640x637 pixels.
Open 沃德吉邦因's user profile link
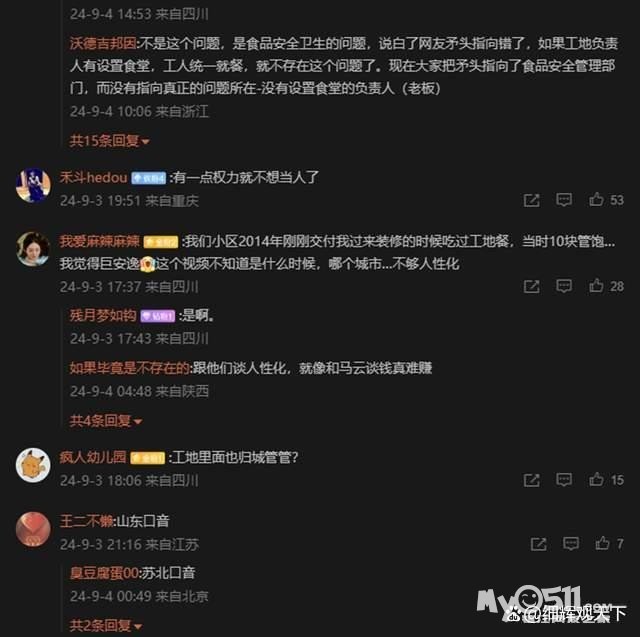click(x=103, y=43)
